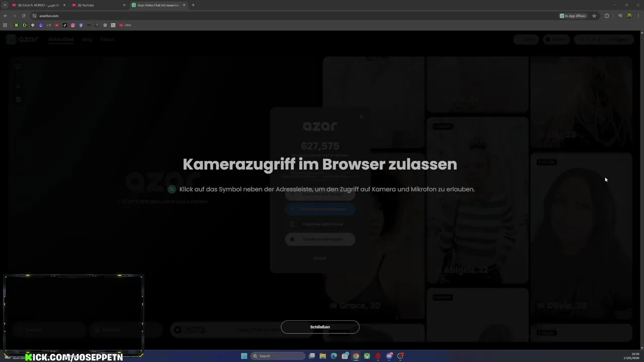Click the Schließen button
Viewport: 644px width, 362px height.
pyautogui.click(x=320, y=327)
